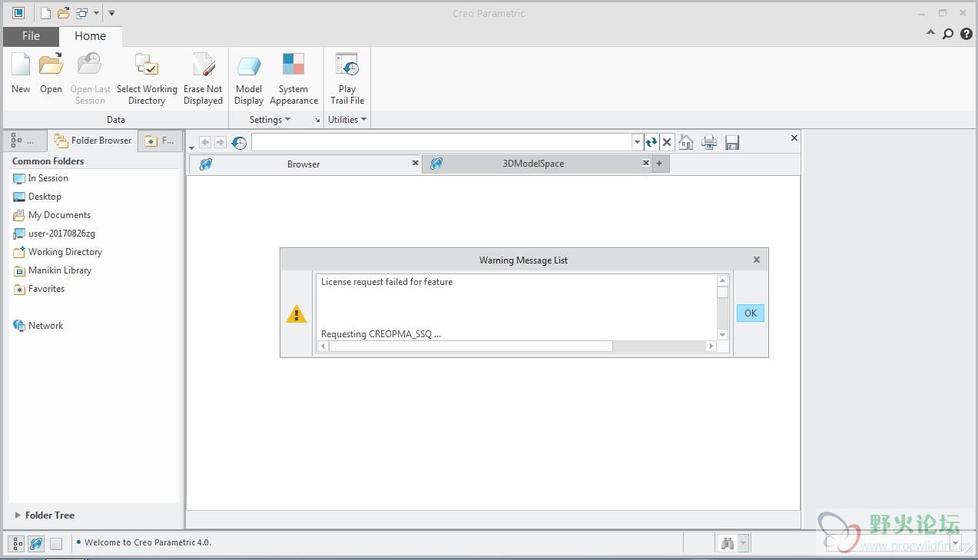Open the user-20170826zg computer item

[x=54, y=234]
